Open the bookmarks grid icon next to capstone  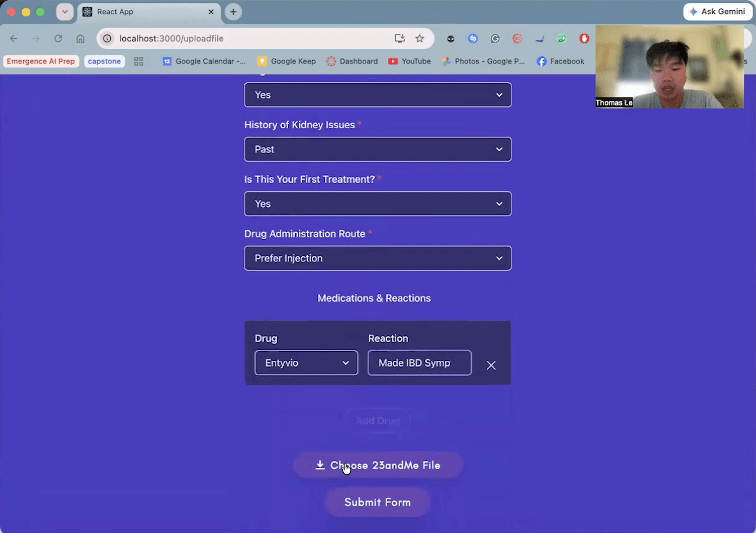[x=138, y=61]
